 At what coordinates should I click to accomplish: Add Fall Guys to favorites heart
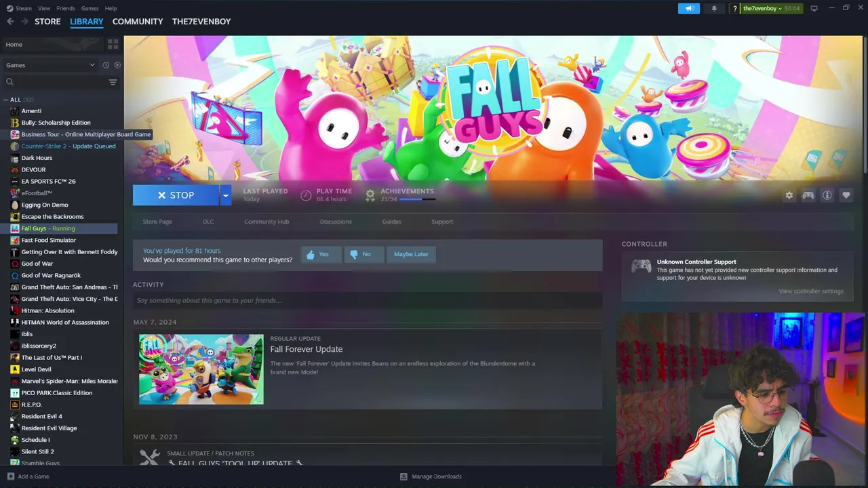click(x=846, y=195)
